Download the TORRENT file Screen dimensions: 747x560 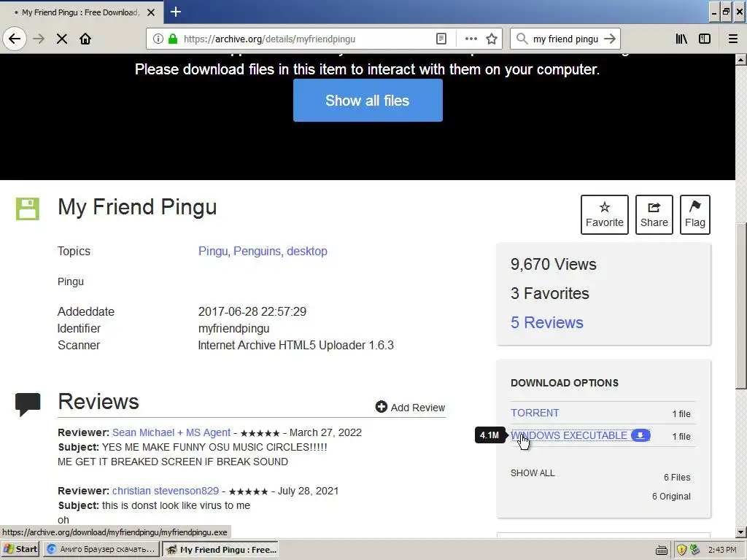(535, 413)
